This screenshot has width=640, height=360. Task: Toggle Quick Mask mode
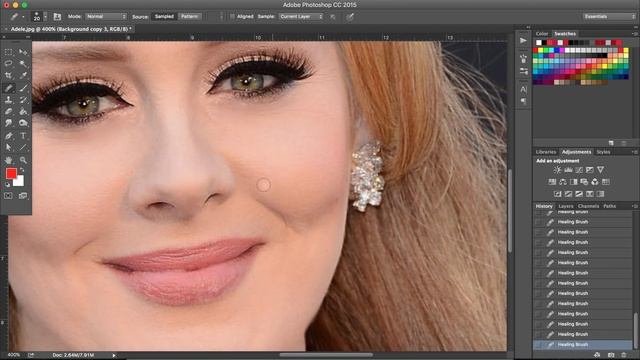click(x=9, y=196)
